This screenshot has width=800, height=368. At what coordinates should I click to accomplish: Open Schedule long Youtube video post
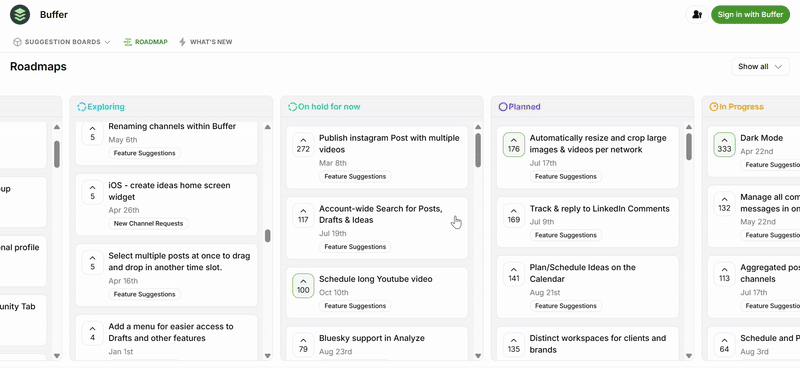tap(376, 279)
